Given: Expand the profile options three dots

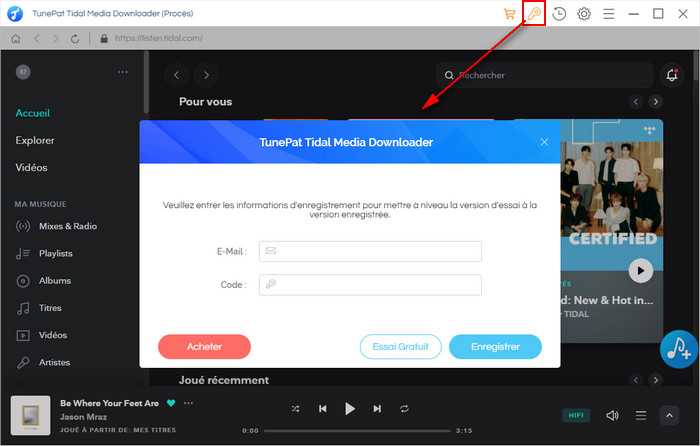Looking at the screenshot, I should 123,72.
